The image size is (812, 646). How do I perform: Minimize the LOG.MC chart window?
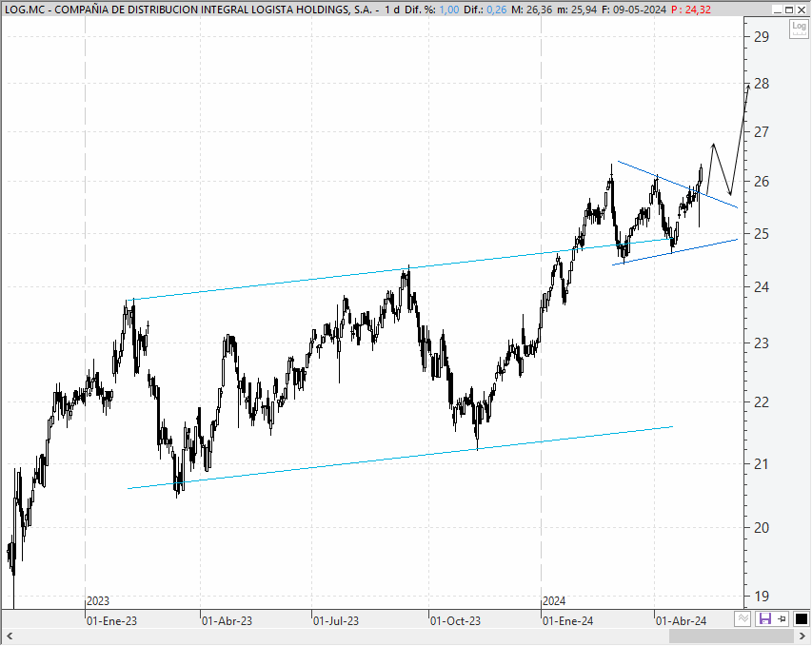[778, 10]
